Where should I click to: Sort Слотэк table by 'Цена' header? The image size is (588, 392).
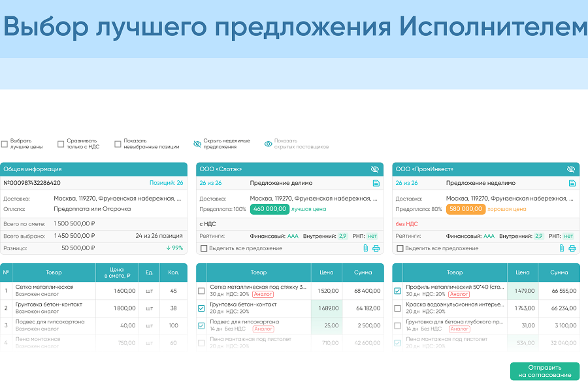coord(326,272)
